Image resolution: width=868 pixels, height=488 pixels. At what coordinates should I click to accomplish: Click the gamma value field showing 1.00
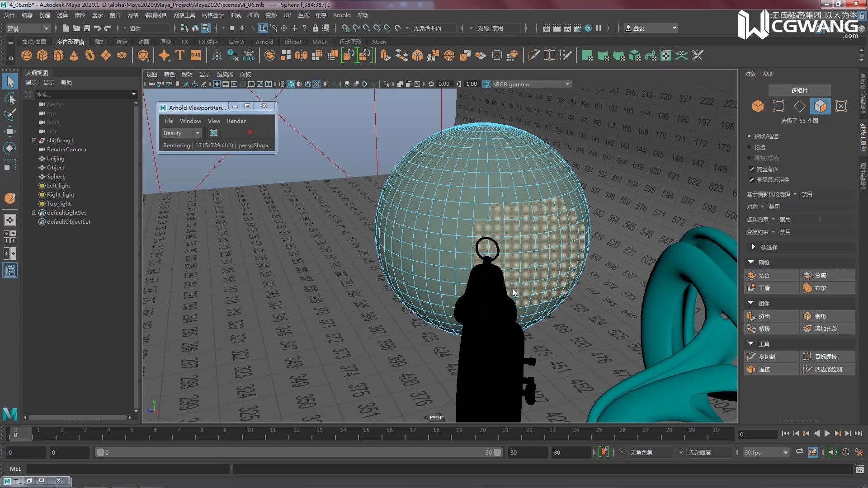coord(471,84)
